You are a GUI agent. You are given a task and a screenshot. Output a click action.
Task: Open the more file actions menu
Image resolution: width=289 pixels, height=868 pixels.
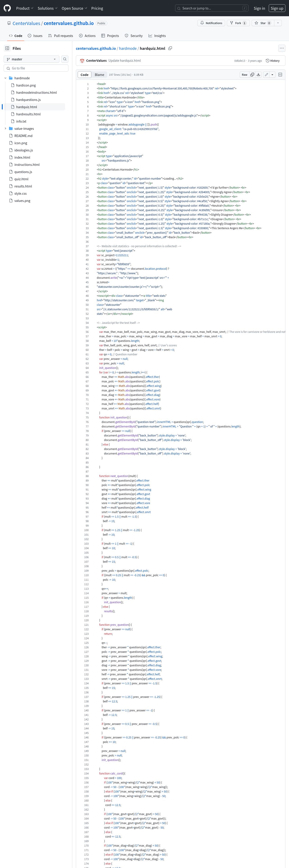282,48
